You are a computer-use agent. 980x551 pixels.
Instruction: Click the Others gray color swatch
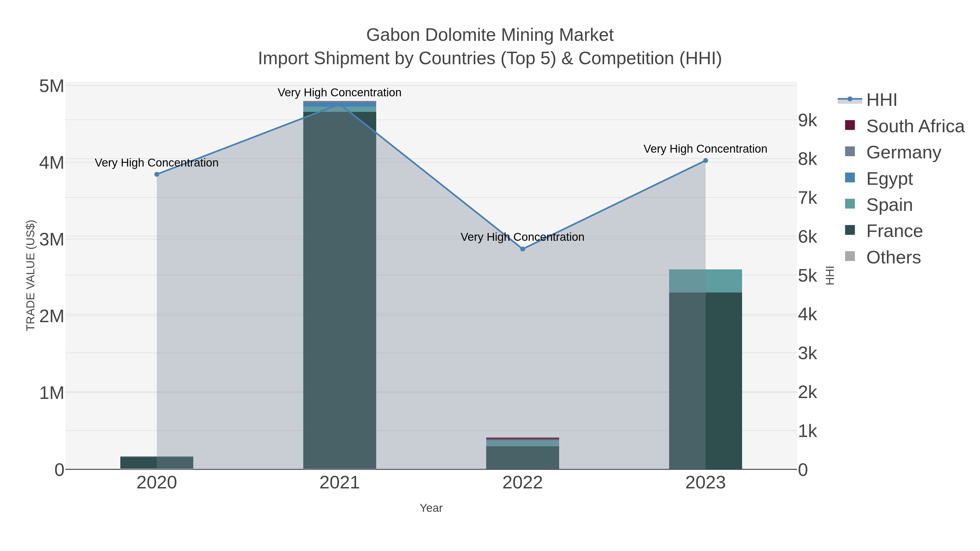[850, 256]
